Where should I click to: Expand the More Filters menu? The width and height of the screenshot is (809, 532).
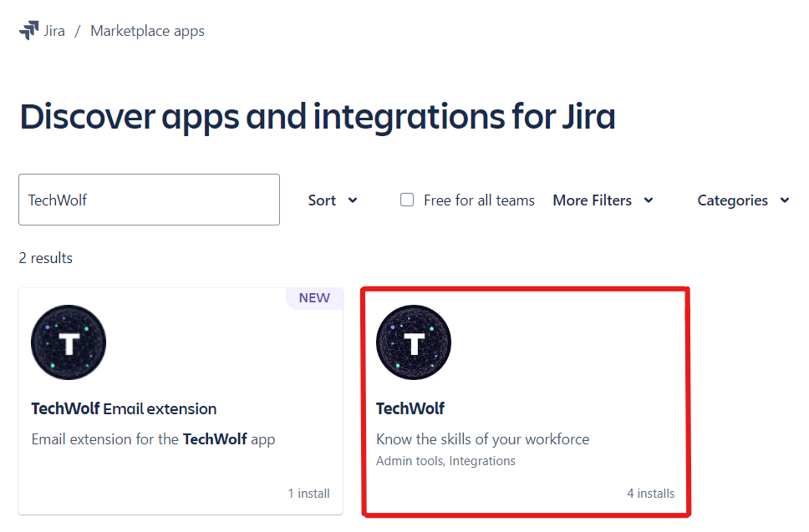pyautogui.click(x=603, y=200)
